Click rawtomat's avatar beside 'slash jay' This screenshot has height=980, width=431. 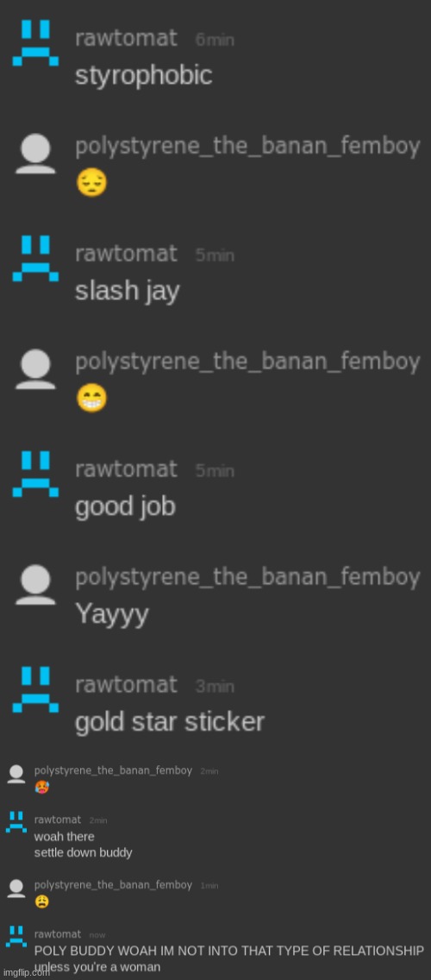(x=35, y=259)
